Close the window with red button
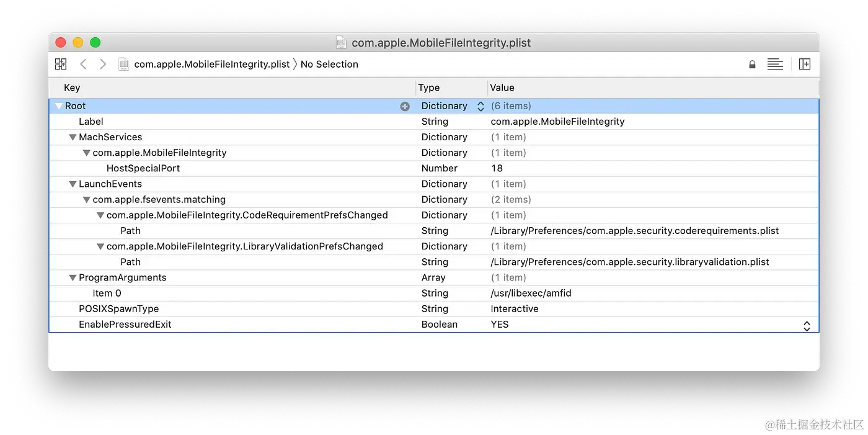 61,42
